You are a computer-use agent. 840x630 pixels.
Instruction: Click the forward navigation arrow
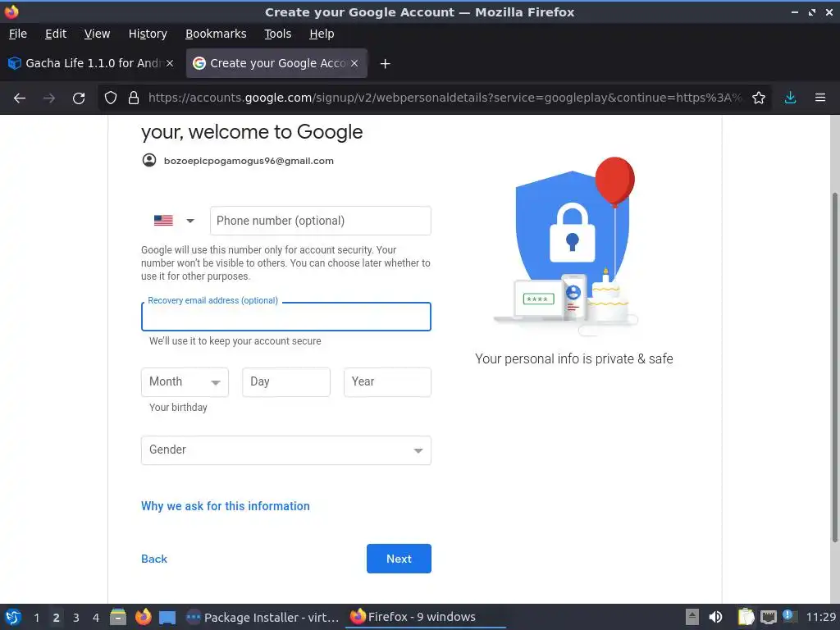pos(49,98)
